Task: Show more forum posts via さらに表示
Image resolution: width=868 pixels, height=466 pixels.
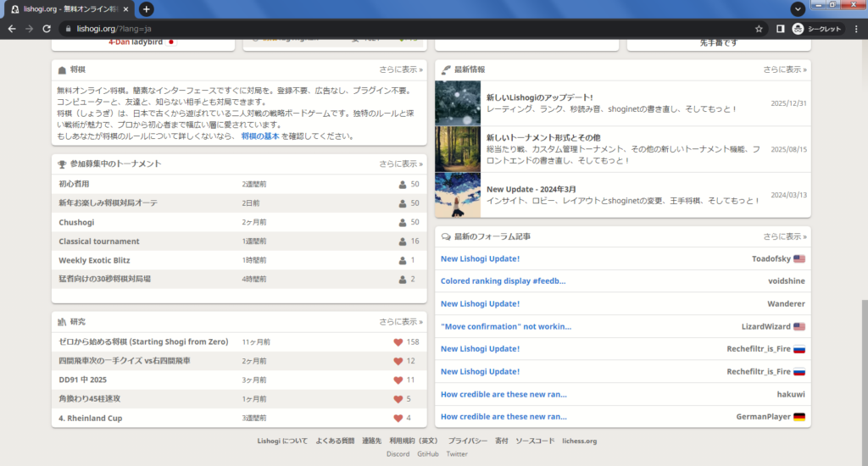Action: coord(785,236)
